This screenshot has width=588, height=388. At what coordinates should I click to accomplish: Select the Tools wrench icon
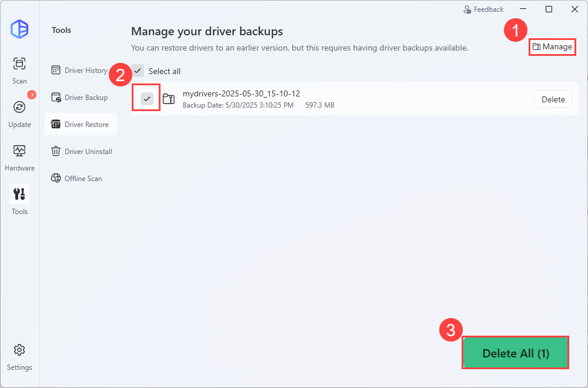pyautogui.click(x=19, y=194)
